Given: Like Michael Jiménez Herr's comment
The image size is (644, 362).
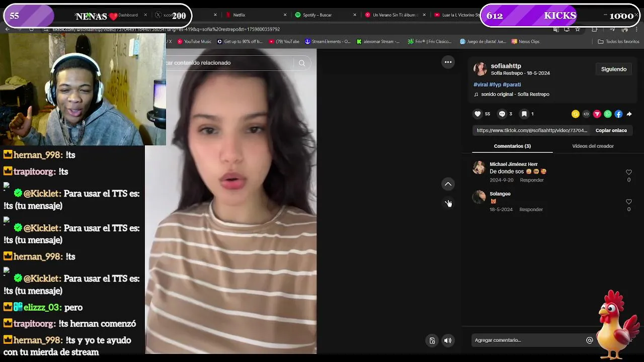Looking at the screenshot, I should point(628,172).
